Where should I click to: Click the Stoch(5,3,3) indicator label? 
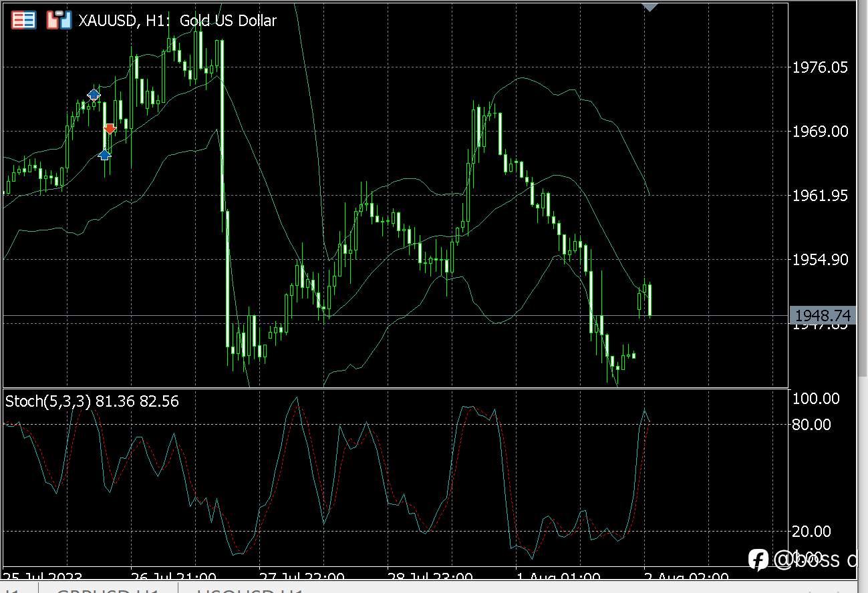(92, 401)
